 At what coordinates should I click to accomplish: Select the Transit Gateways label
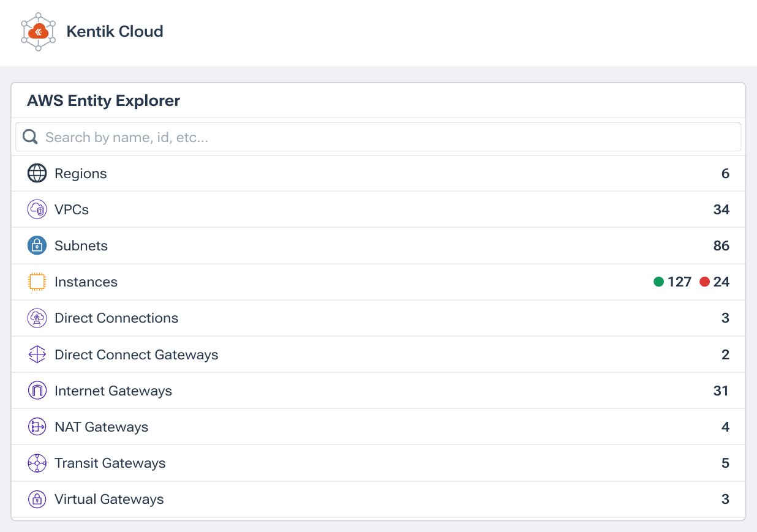[x=110, y=463]
